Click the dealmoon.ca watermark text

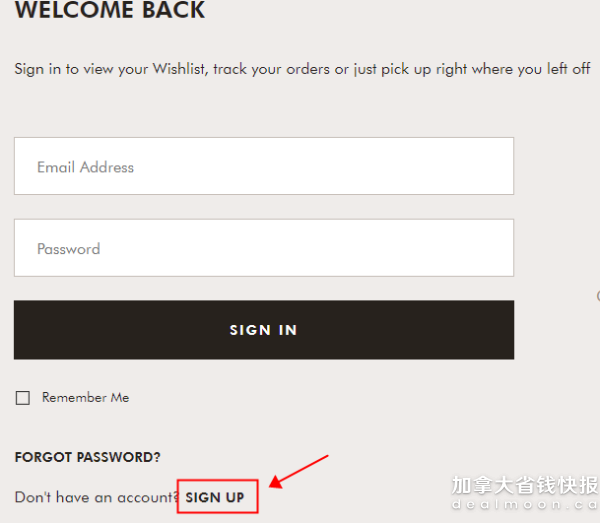coord(525,505)
